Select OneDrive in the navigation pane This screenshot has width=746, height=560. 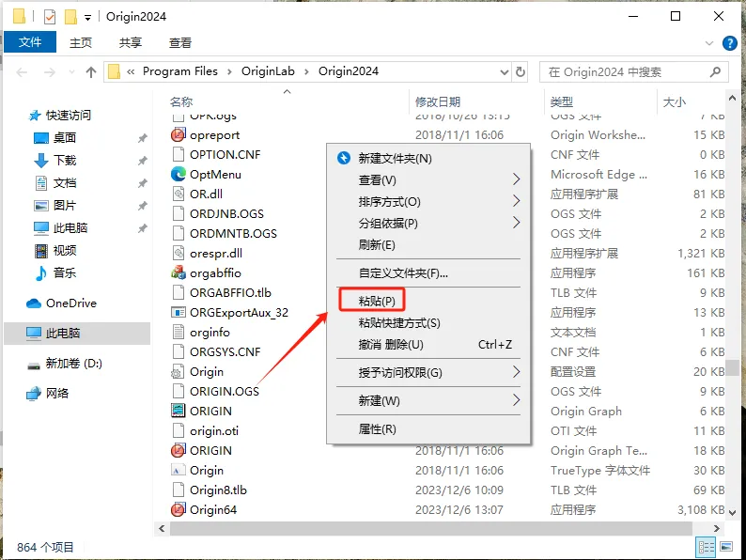click(61, 303)
